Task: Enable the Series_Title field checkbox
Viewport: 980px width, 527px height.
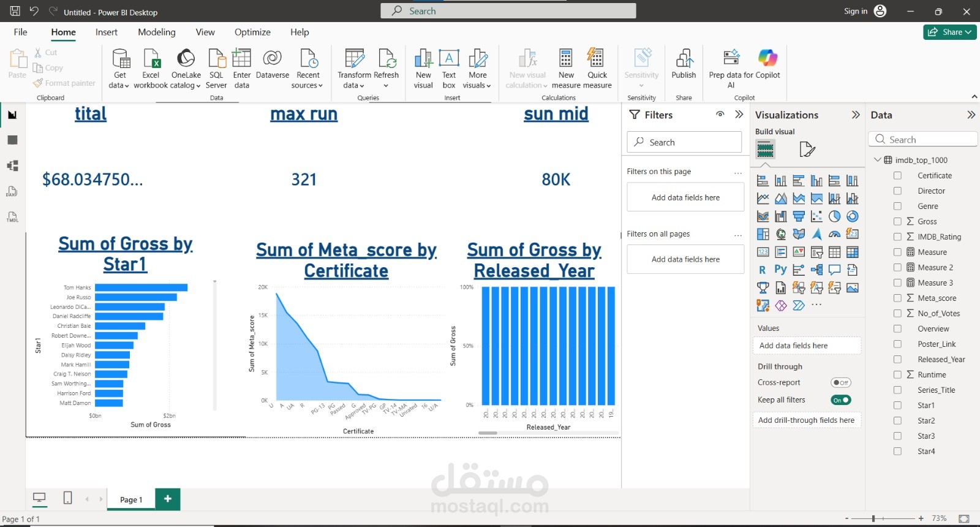Action: [x=897, y=390]
